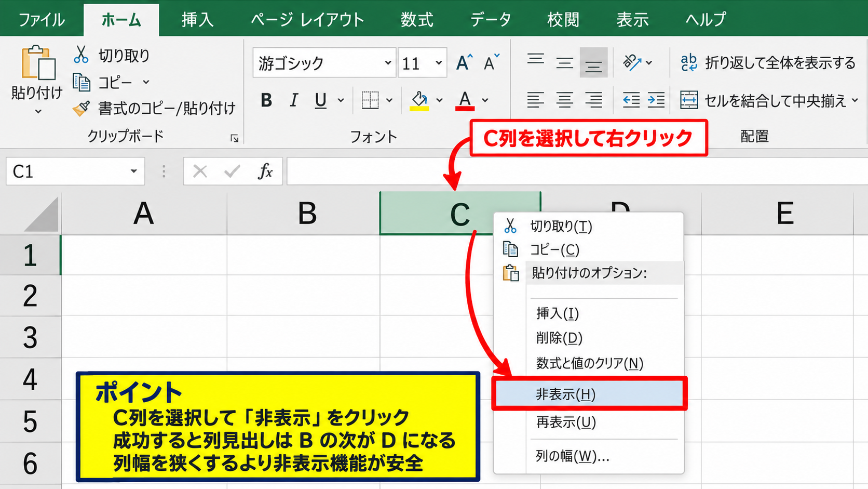Click the increase indent icon
Screen dimensions: 868x489
656,100
